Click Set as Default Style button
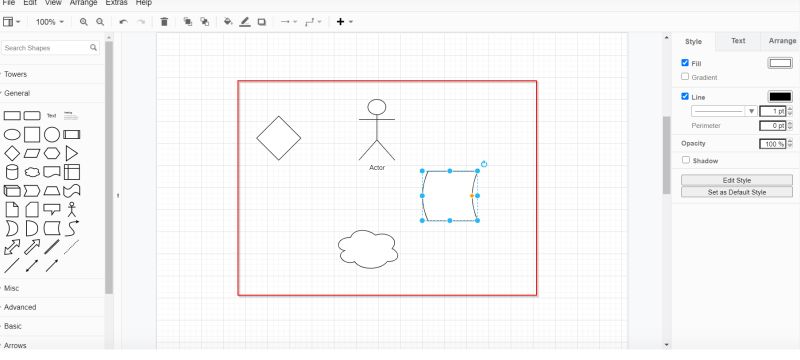Image resolution: width=800 pixels, height=360 pixels. pos(737,192)
